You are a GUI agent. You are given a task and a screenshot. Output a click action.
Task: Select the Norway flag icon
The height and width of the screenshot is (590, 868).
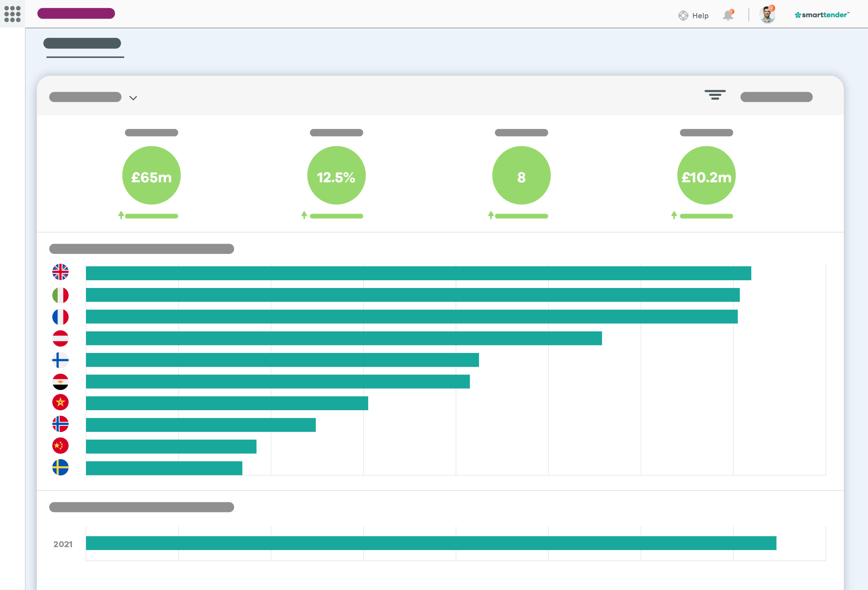[x=60, y=424]
